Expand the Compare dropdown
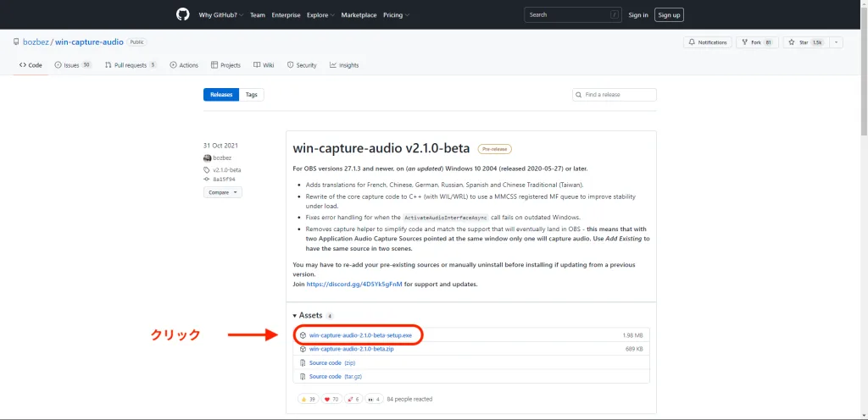Viewport: 868px width, 420px height. (223, 192)
